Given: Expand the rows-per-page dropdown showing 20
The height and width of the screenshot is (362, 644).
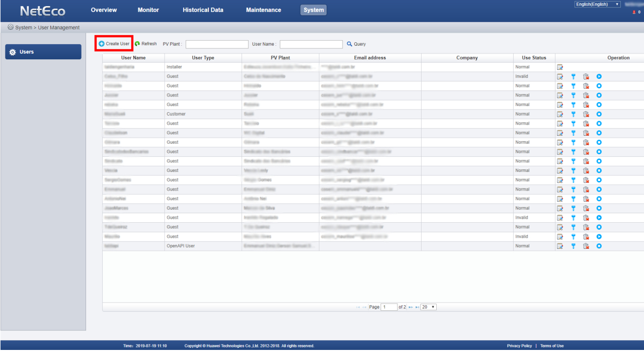Looking at the screenshot, I should 428,307.
